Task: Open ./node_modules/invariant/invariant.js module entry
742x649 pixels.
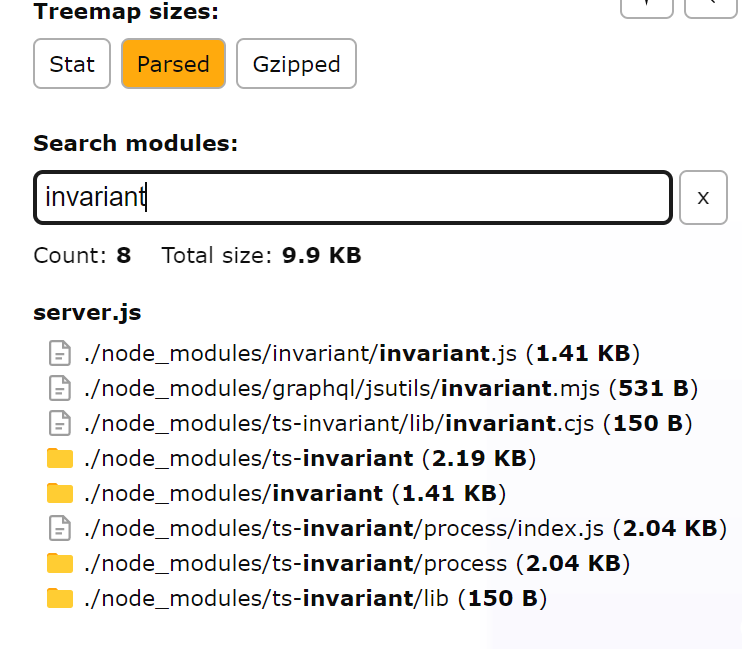Action: pos(360,354)
